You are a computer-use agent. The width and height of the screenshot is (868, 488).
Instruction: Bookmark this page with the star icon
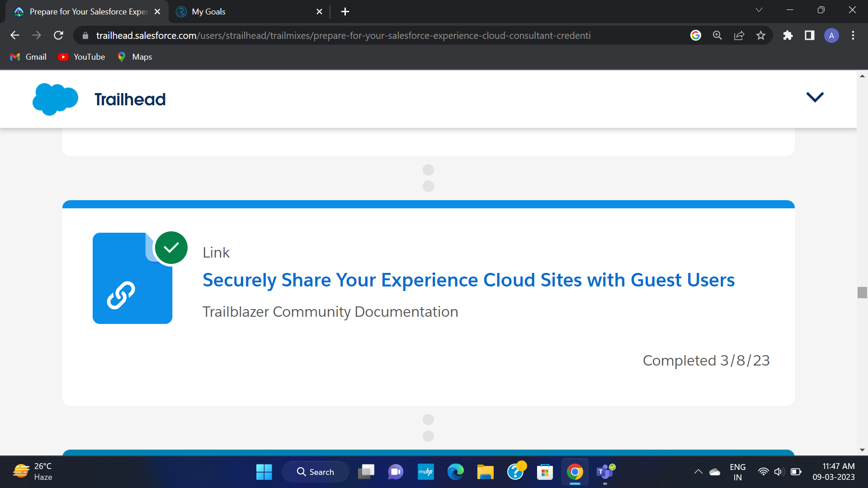[x=761, y=35]
